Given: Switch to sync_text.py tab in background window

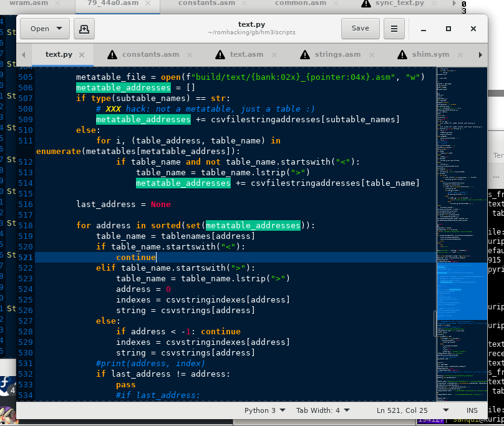Looking at the screenshot, I should point(400,3).
